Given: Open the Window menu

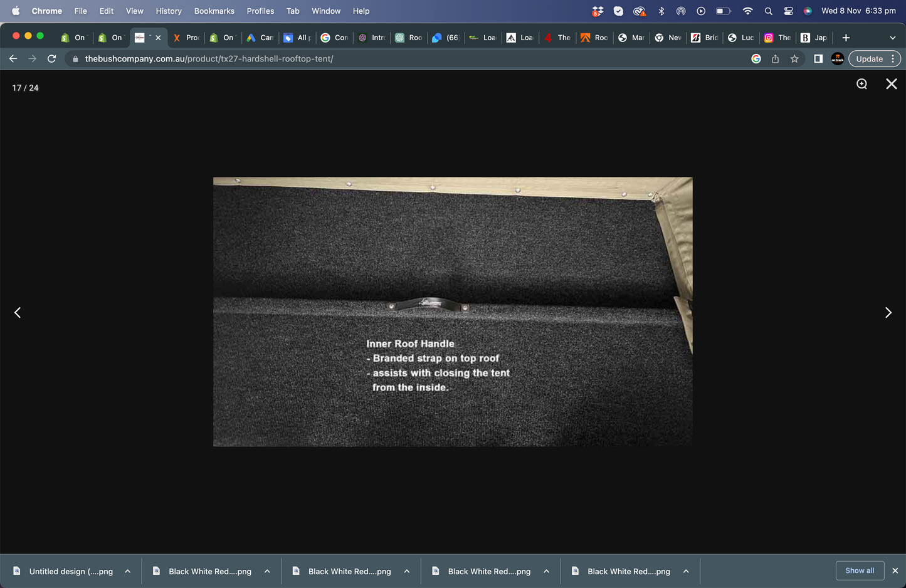Looking at the screenshot, I should 326,11.
